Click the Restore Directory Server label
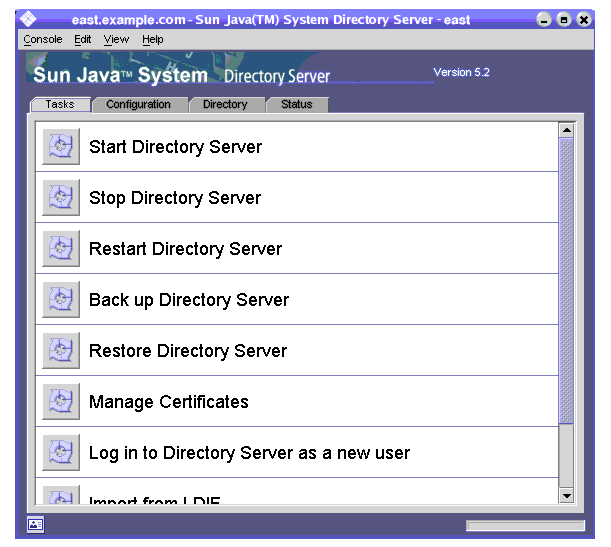Viewport: 611px width, 547px height. coord(188,351)
